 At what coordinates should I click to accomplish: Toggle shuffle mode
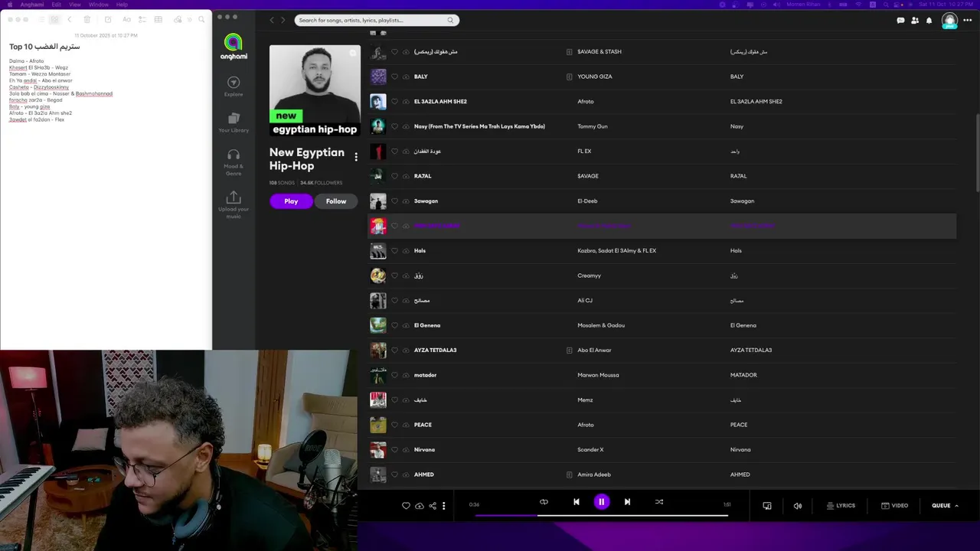coord(658,502)
